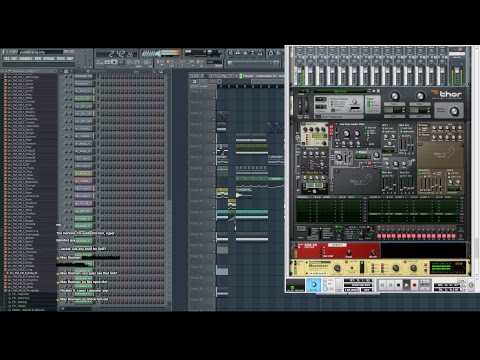
Task: Click the Reason transport stop button
Action: coord(398,285)
